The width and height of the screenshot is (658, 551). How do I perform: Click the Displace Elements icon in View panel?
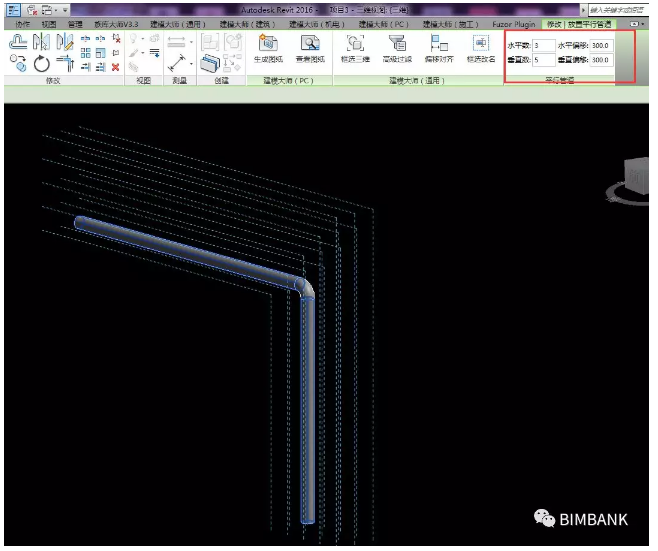(154, 39)
